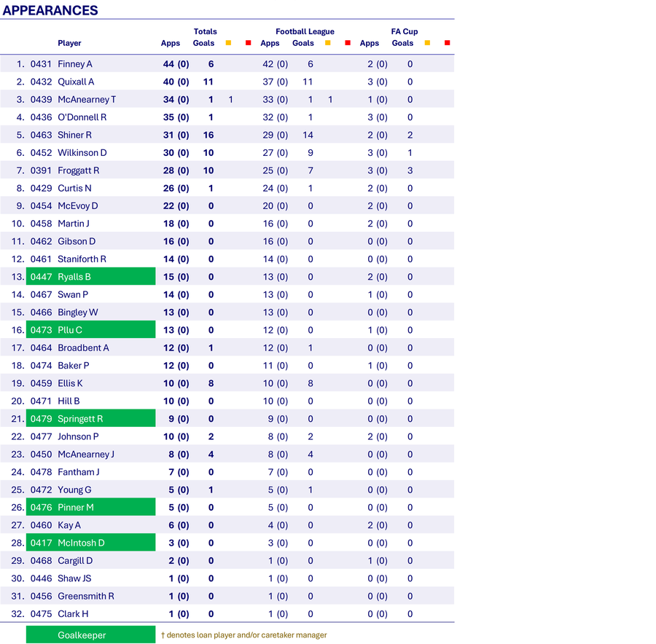Open player Finney A

[75, 64]
